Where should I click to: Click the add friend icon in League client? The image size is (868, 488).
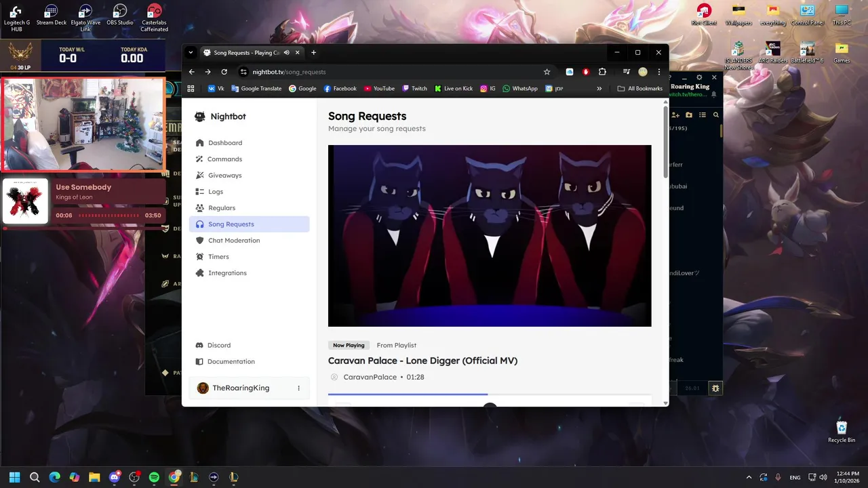coord(675,115)
